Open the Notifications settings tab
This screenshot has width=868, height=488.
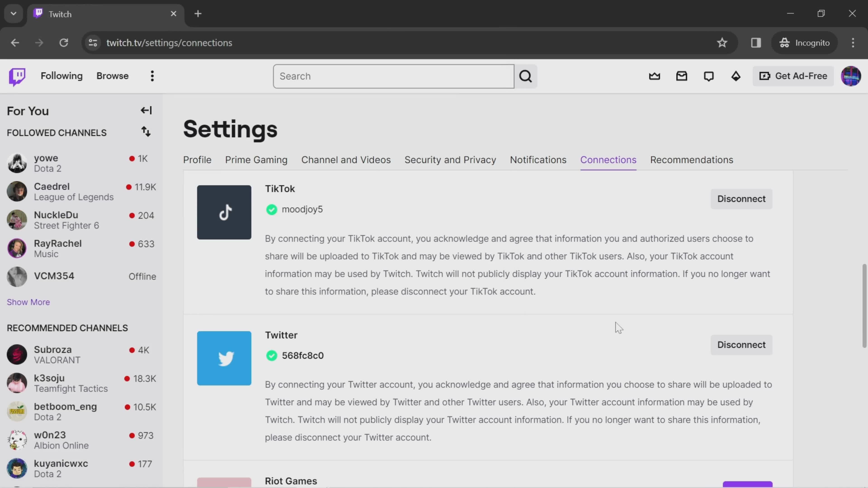coord(538,160)
